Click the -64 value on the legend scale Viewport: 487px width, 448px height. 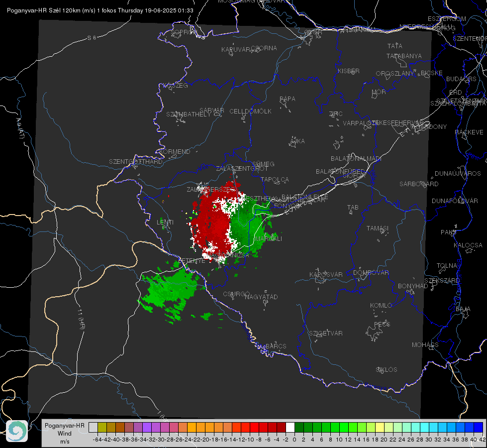coord(97,440)
